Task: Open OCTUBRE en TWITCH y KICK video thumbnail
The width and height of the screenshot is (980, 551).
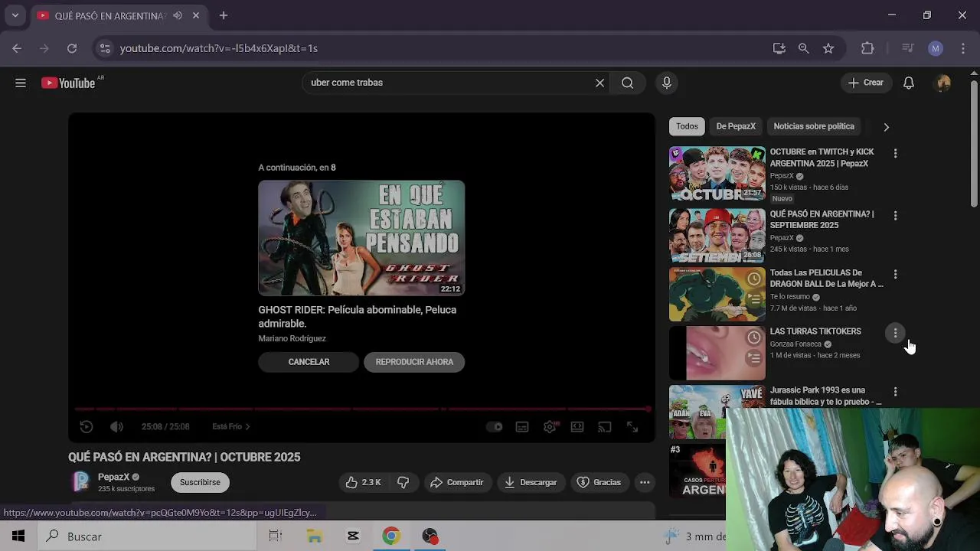Action: click(717, 174)
